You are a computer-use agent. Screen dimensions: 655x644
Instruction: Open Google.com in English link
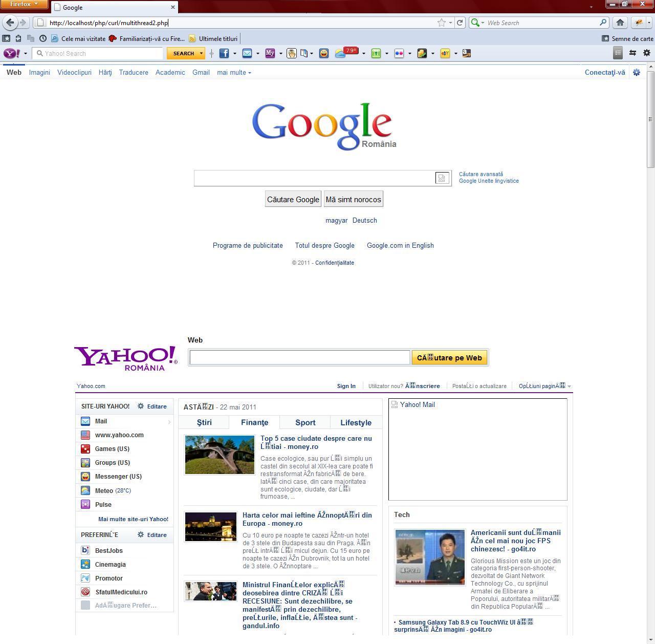400,245
